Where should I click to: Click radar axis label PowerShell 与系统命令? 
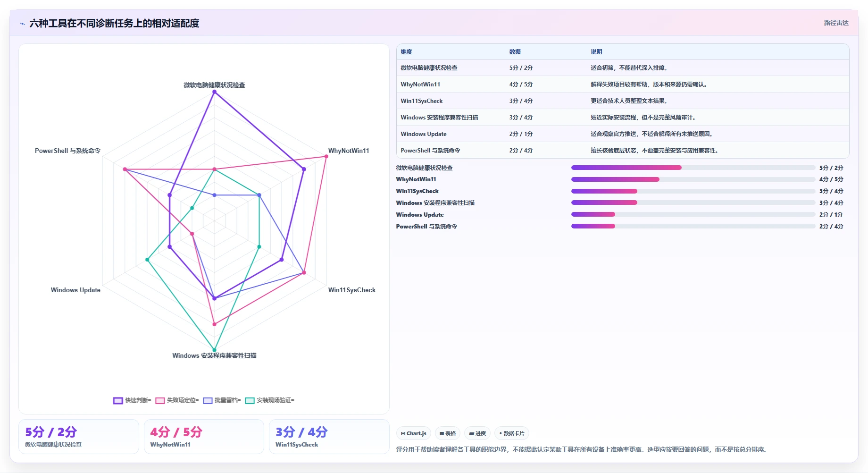pos(67,151)
